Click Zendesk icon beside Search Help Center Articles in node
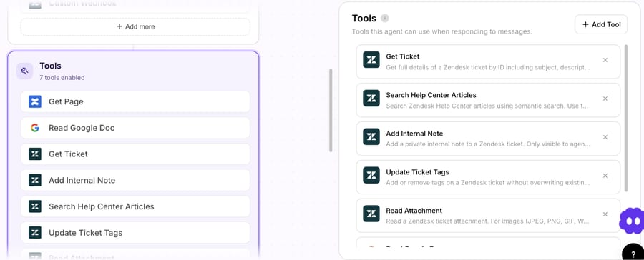The height and width of the screenshot is (260, 644). [x=35, y=206]
